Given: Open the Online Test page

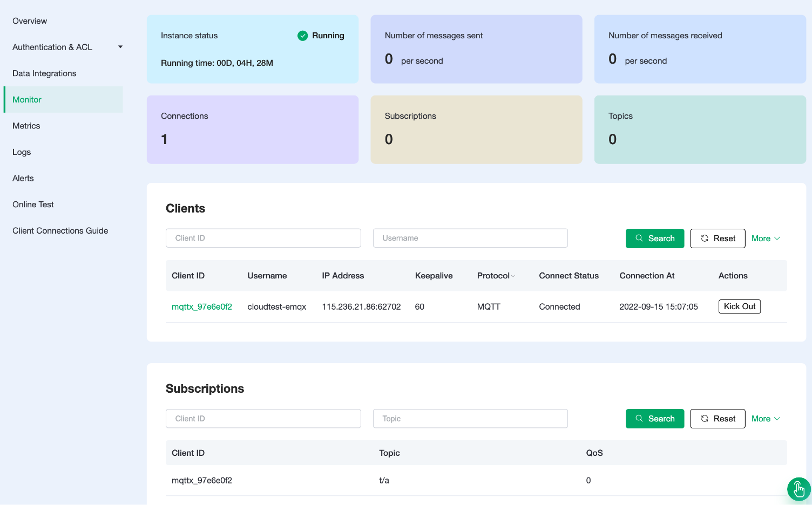Looking at the screenshot, I should point(33,204).
